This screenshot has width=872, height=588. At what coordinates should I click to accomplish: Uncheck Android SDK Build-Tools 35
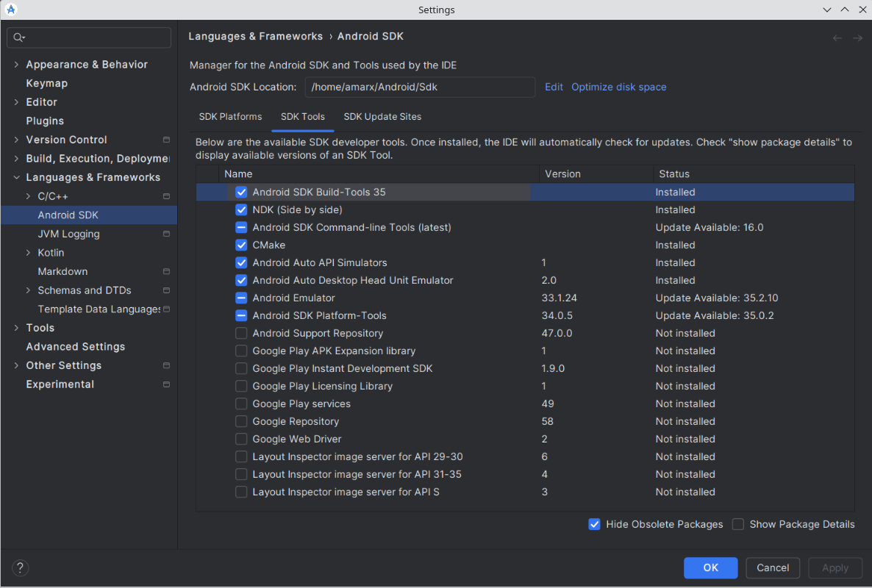[x=241, y=192]
